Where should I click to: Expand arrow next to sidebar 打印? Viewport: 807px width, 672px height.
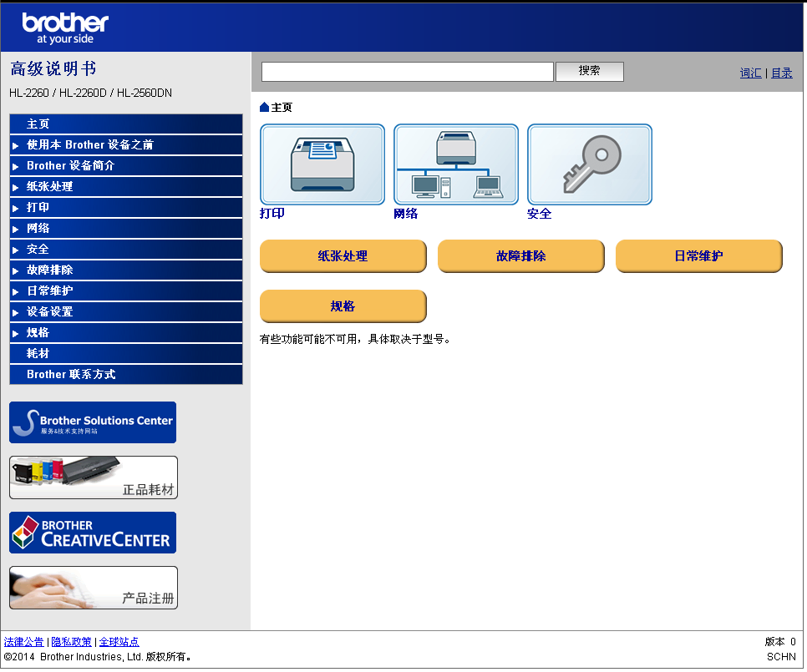15,208
